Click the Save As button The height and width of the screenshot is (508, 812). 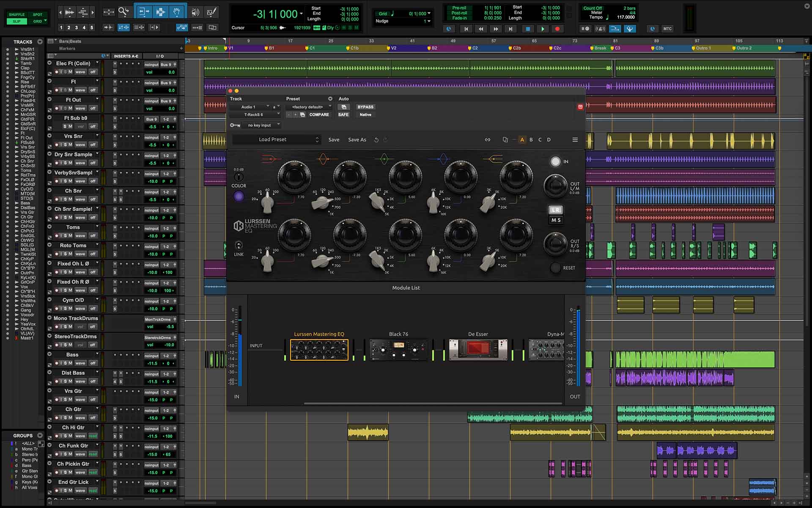(x=357, y=139)
